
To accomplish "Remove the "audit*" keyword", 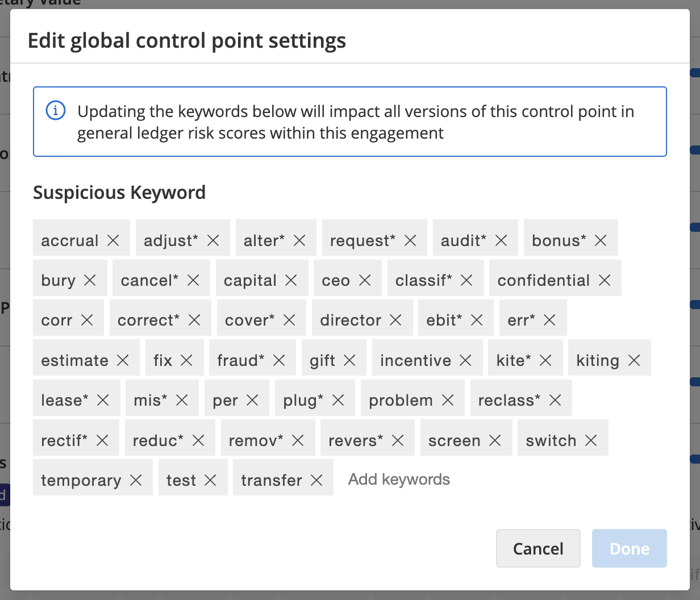I will coord(501,240).
